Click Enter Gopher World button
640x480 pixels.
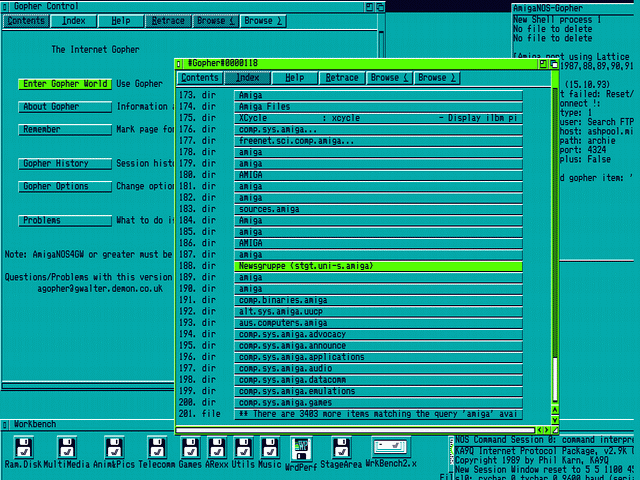pos(64,84)
